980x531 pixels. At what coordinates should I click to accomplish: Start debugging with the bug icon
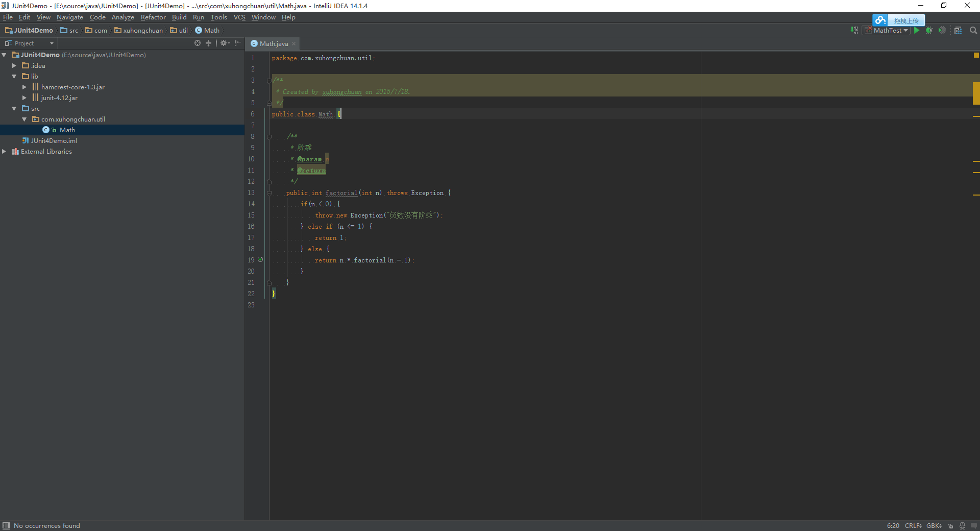tap(929, 31)
